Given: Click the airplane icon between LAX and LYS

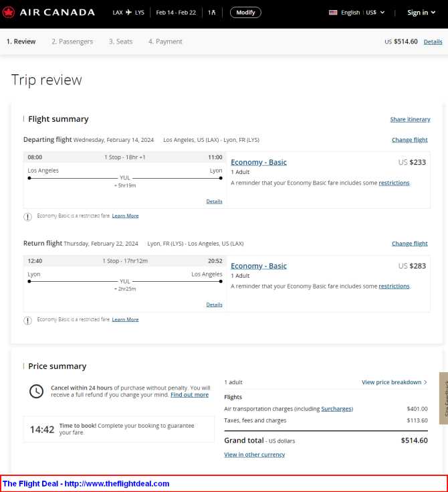Looking at the screenshot, I should tap(129, 12).
